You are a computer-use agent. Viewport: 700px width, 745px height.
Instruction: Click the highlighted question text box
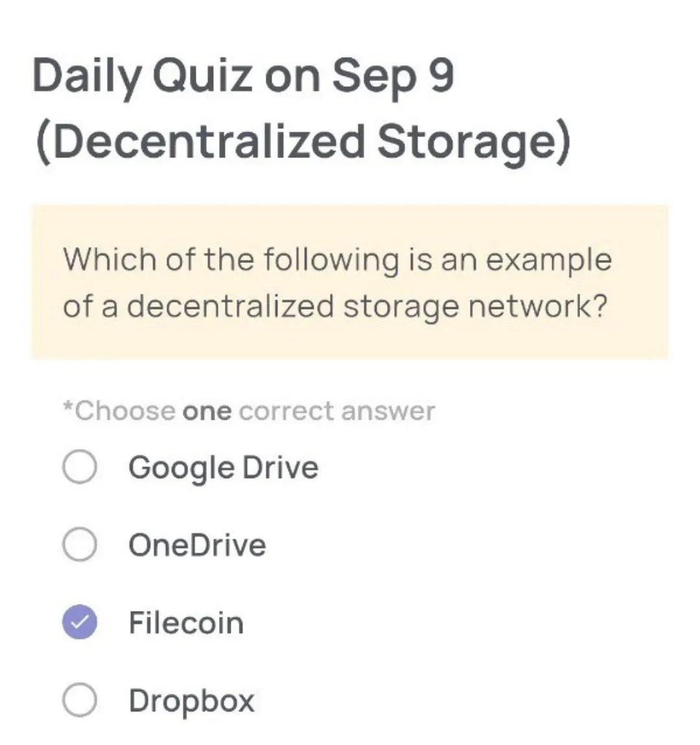click(350, 281)
